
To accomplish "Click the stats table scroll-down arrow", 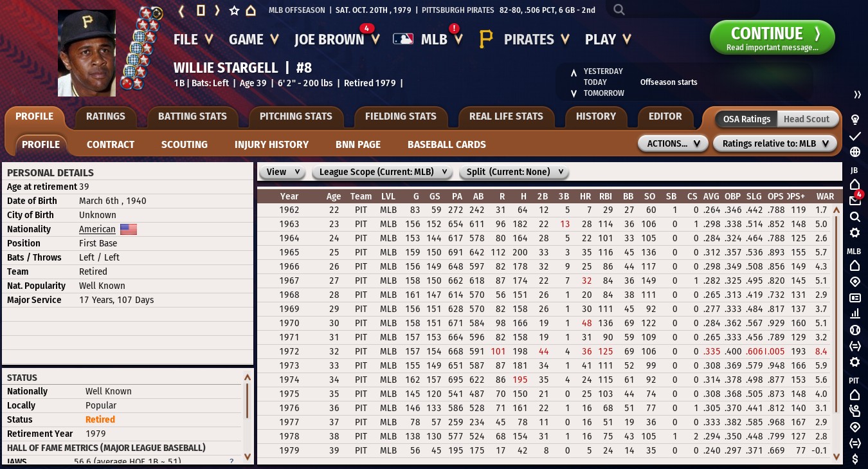I will coord(836,457).
